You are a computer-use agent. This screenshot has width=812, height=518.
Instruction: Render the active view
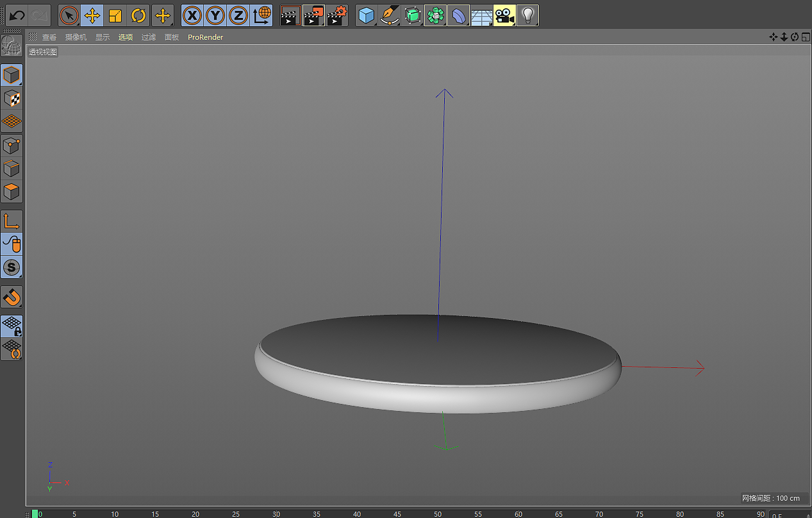(x=291, y=15)
